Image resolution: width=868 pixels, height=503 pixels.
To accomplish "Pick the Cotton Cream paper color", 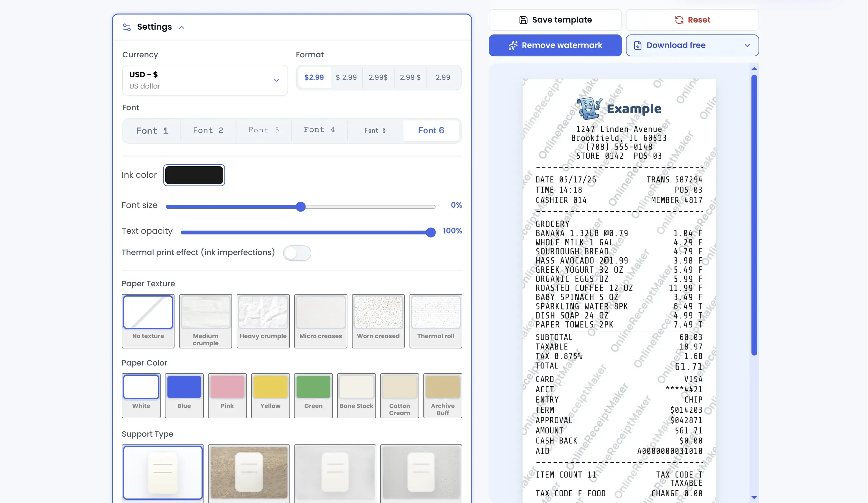I will 399,395.
